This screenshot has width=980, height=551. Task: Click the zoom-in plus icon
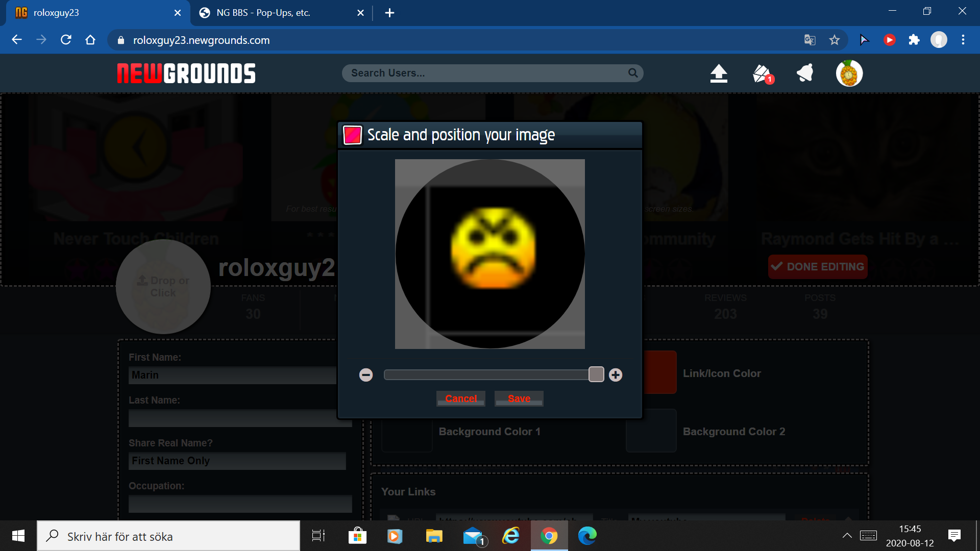(x=616, y=375)
